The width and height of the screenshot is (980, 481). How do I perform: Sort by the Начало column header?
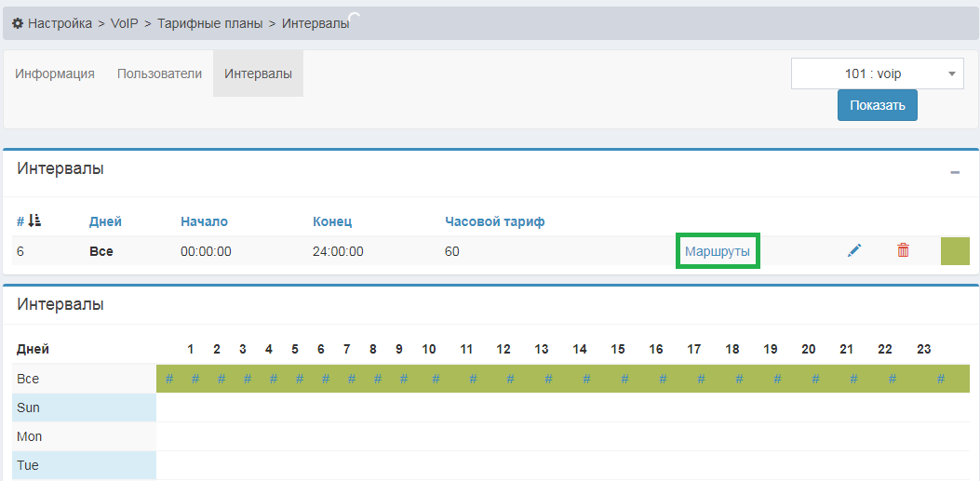point(204,221)
